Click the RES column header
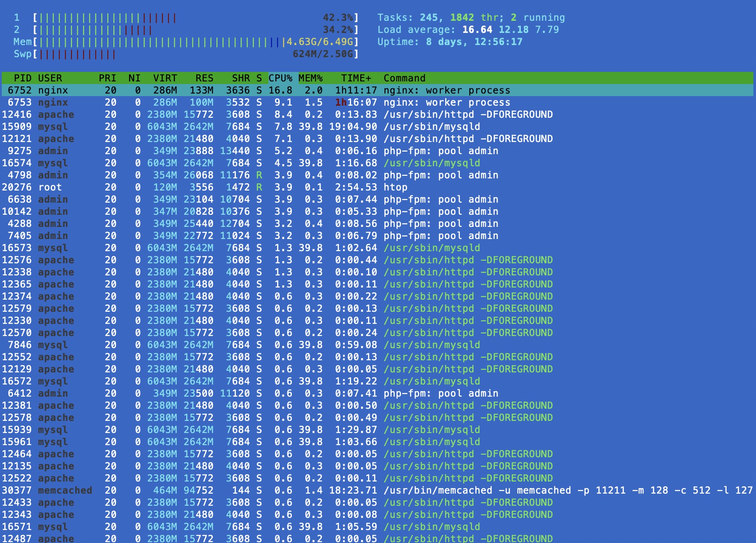756x543 pixels. (204, 78)
